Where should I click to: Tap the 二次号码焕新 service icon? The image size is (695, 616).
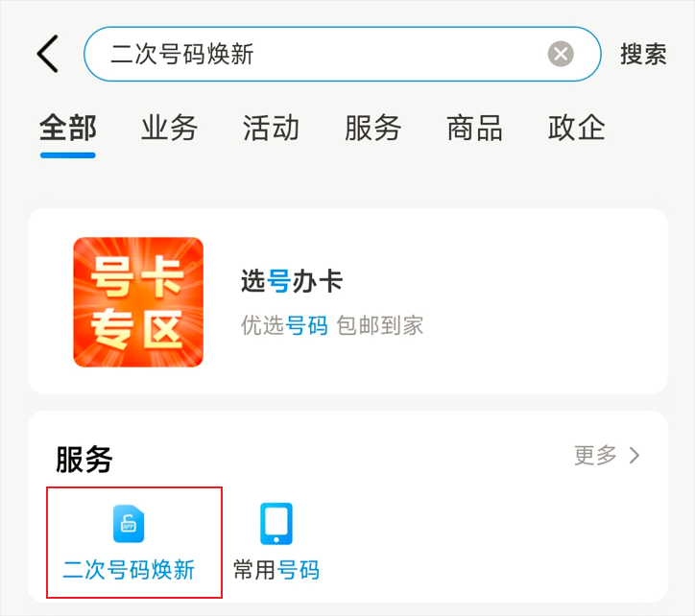129,524
